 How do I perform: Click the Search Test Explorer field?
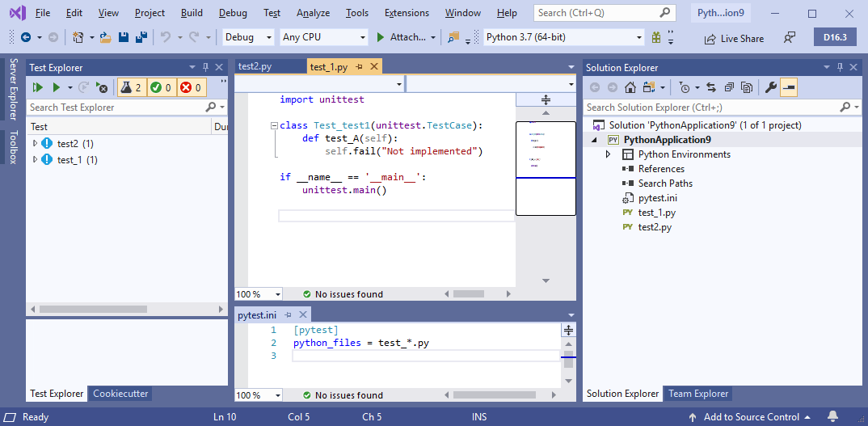[x=128, y=107]
